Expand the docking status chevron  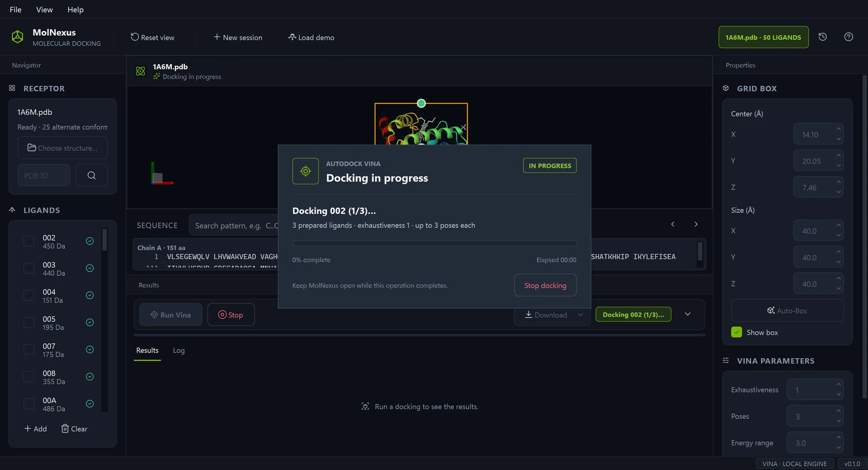[x=688, y=314]
